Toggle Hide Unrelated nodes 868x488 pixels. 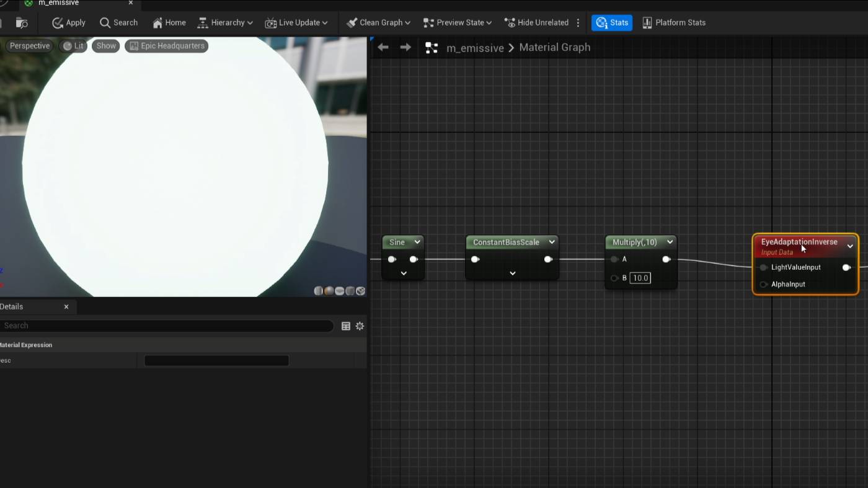tap(536, 23)
